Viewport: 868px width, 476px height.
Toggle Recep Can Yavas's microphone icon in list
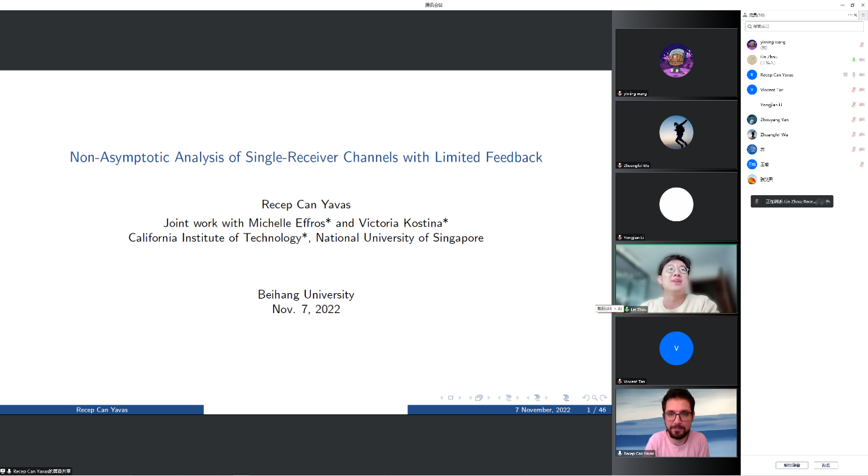point(854,75)
